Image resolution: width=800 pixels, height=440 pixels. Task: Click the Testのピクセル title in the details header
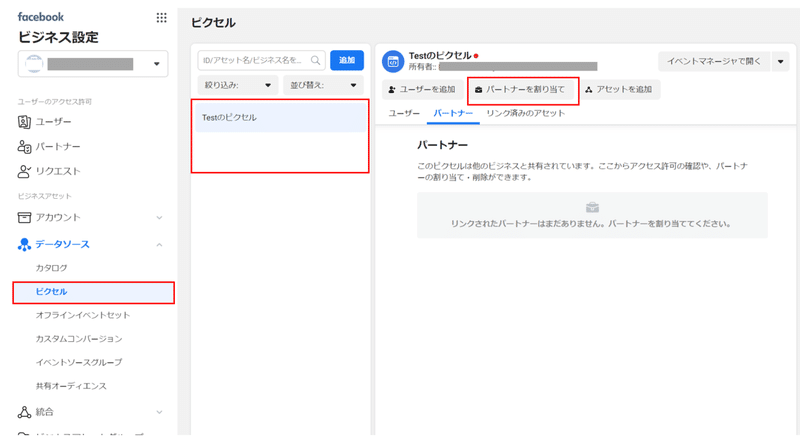(440, 56)
